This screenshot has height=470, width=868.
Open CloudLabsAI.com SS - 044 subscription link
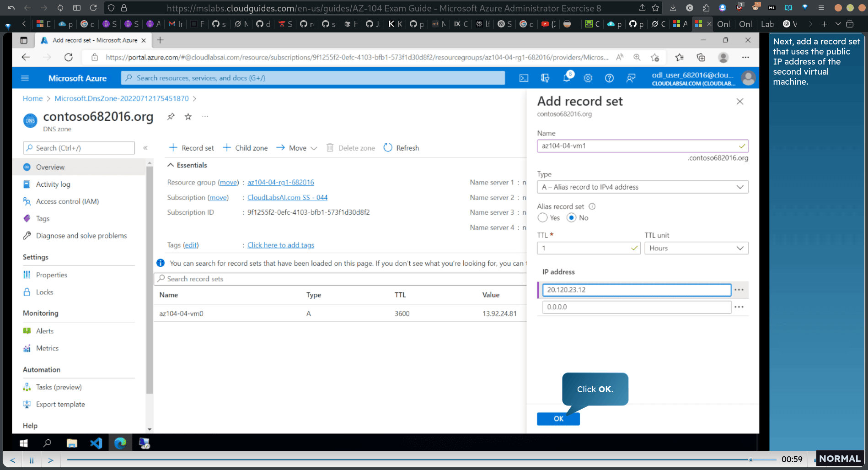[288, 197]
